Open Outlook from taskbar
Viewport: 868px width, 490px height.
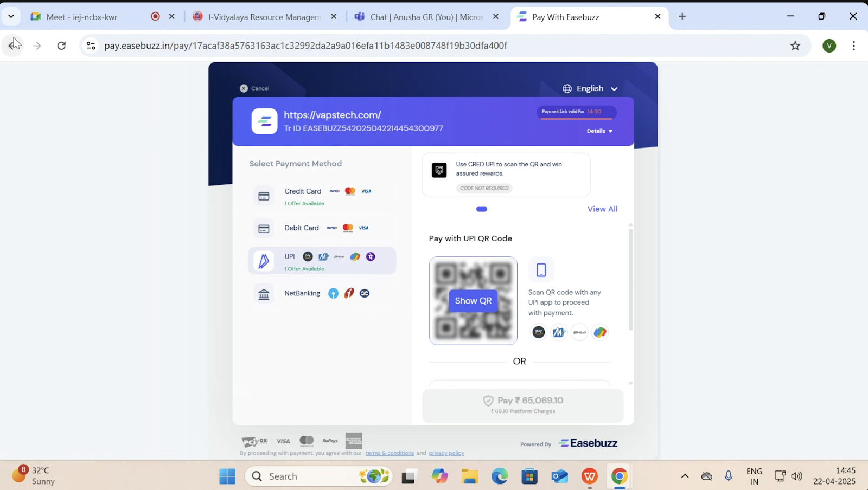click(559, 476)
